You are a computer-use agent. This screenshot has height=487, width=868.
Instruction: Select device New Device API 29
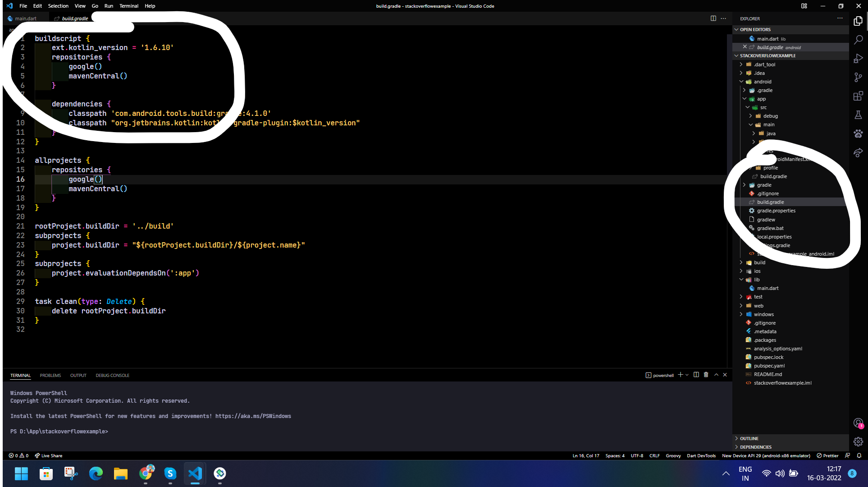(766, 455)
